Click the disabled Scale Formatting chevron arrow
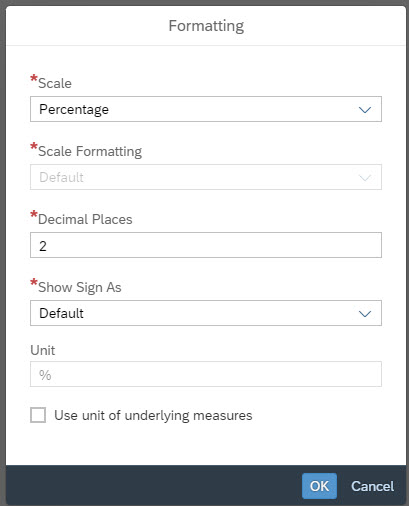 pyautogui.click(x=365, y=178)
